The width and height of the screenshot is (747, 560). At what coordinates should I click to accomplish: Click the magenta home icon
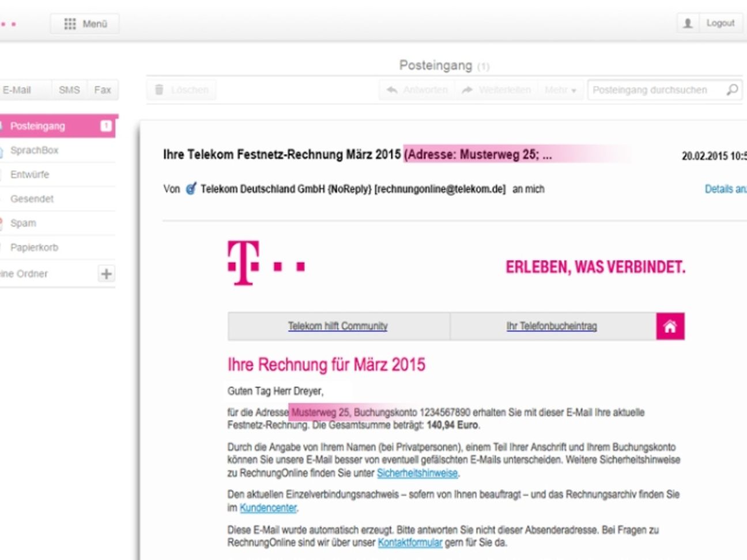click(670, 327)
